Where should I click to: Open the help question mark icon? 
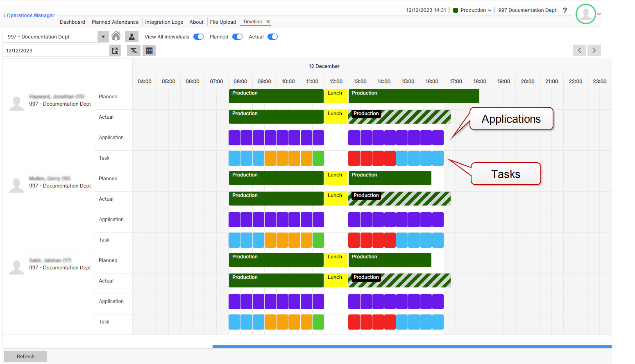point(565,11)
